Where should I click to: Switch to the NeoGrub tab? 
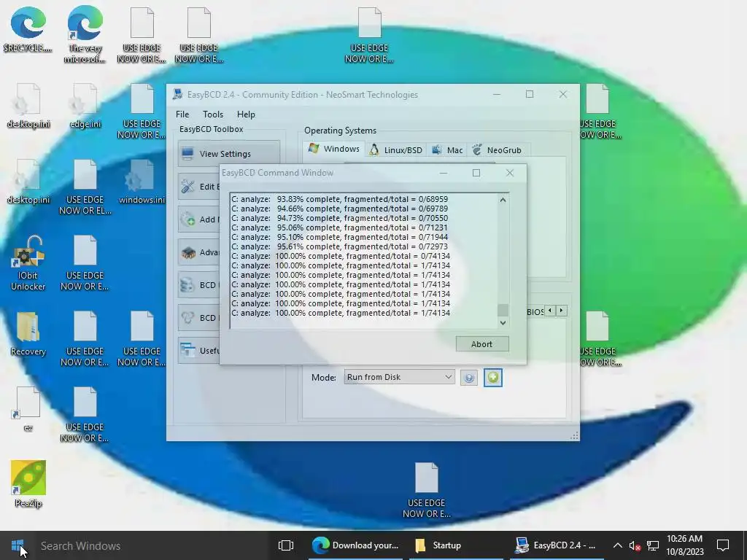click(x=497, y=150)
